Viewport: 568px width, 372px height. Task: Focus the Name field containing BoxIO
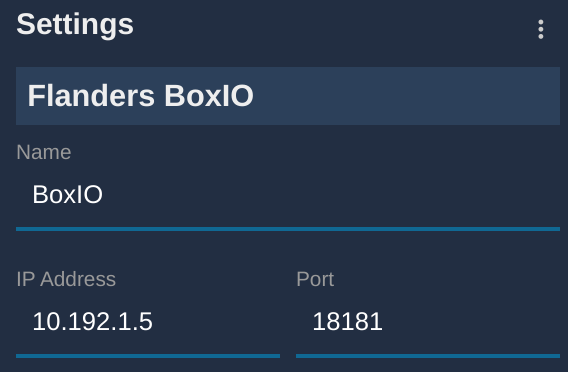tap(288, 195)
